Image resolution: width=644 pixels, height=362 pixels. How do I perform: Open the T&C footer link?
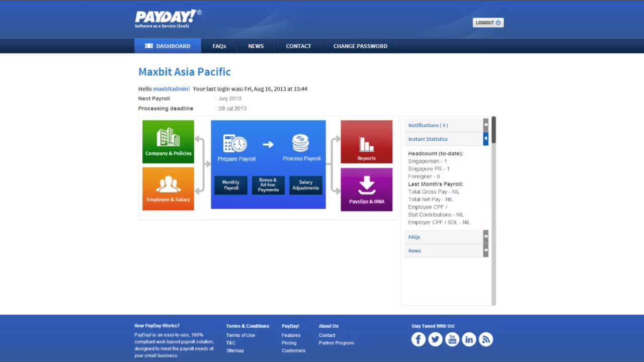[x=231, y=343]
